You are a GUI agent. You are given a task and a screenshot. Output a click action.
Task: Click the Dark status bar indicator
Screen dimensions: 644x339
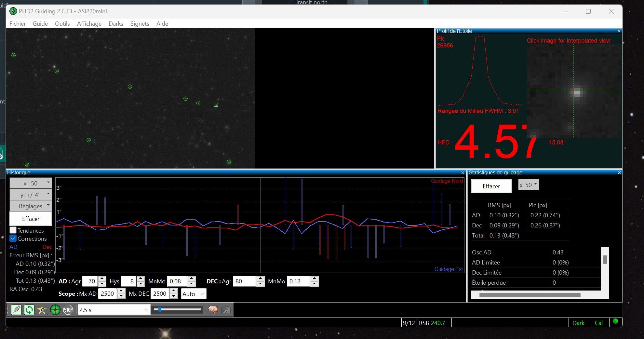coord(578,323)
